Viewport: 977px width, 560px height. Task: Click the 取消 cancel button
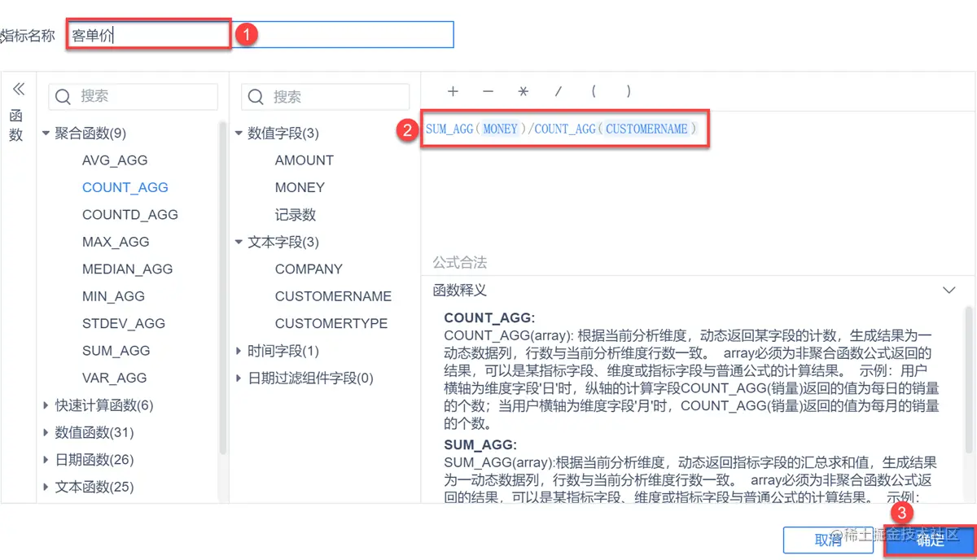tap(828, 540)
